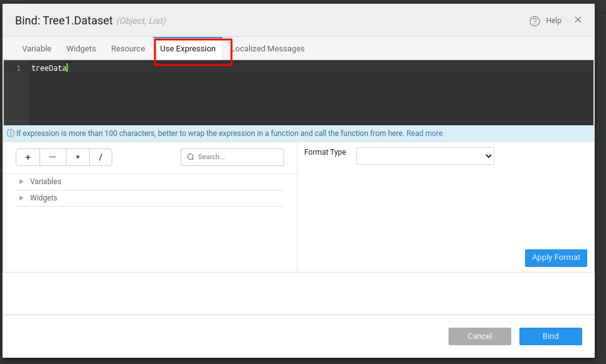The height and width of the screenshot is (364, 606).
Task: Switch to the Widgets tab
Action: [81, 49]
